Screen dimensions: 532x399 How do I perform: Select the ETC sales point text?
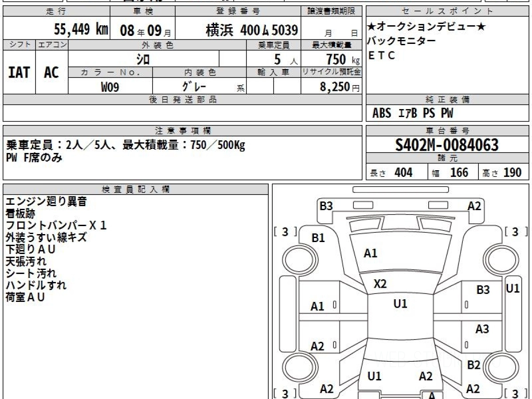point(381,55)
